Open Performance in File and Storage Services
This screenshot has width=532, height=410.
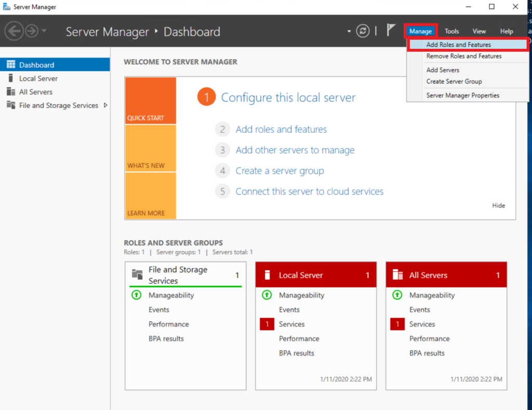coord(169,324)
